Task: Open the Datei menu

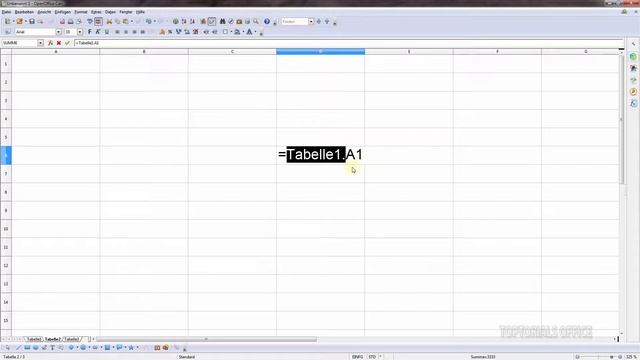Action: [x=6, y=12]
